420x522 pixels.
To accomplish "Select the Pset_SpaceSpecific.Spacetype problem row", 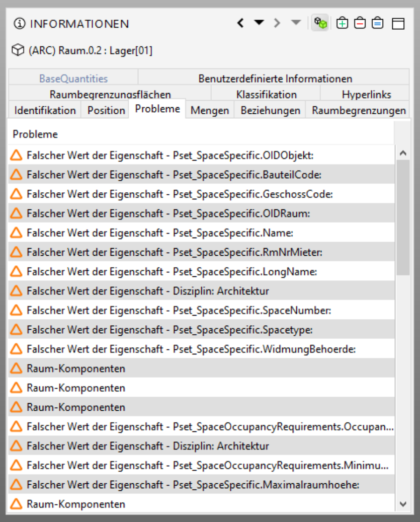I will [x=202, y=329].
